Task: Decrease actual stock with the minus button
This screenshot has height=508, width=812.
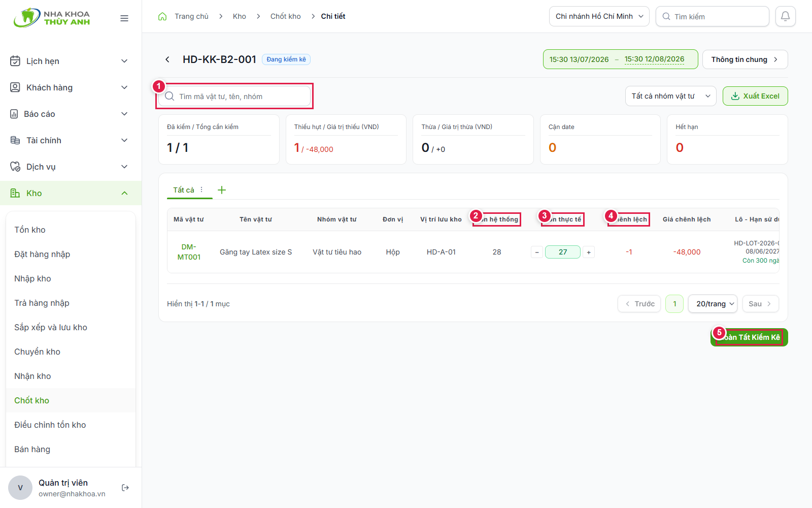Action: 537,252
